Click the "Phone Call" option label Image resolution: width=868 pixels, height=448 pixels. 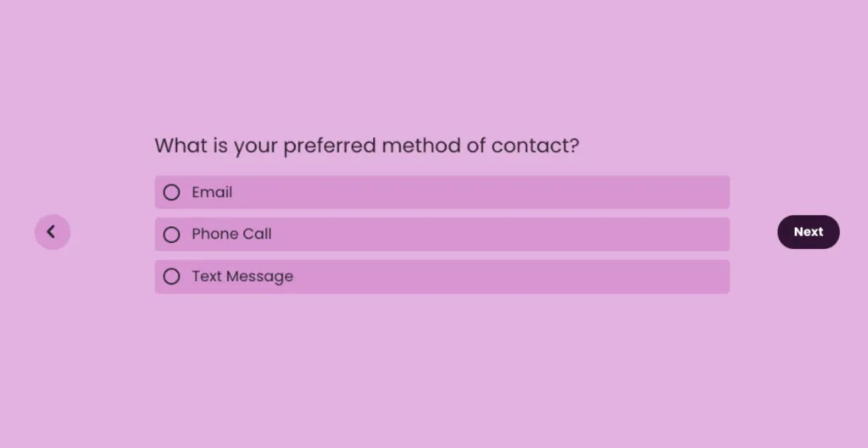(231, 235)
